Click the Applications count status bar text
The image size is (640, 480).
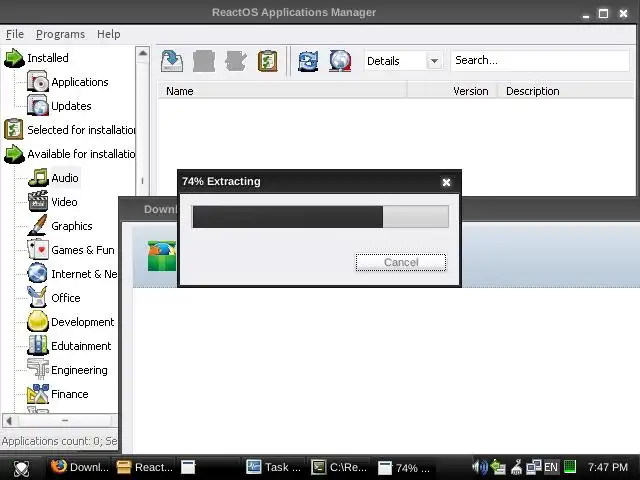pos(59,441)
